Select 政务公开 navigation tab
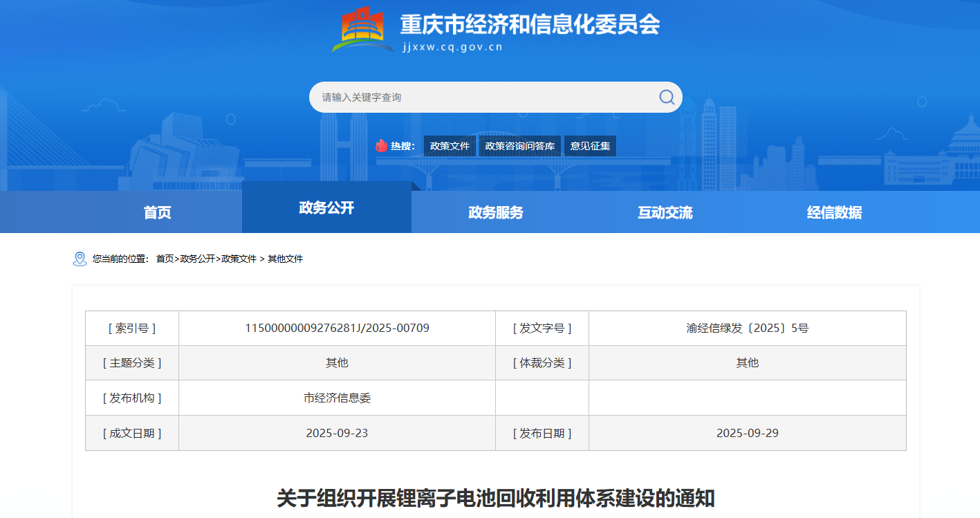Image resolution: width=980 pixels, height=518 pixels. click(326, 207)
